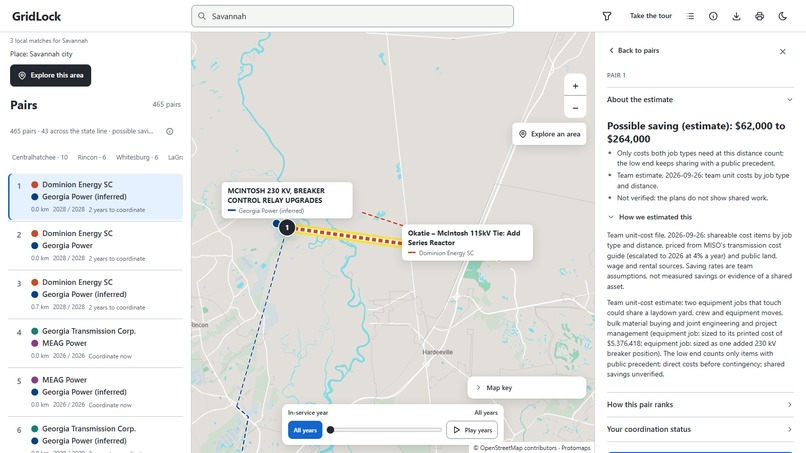Filter by Centralhatchee - 10 chip
The image size is (806, 453).
click(40, 157)
